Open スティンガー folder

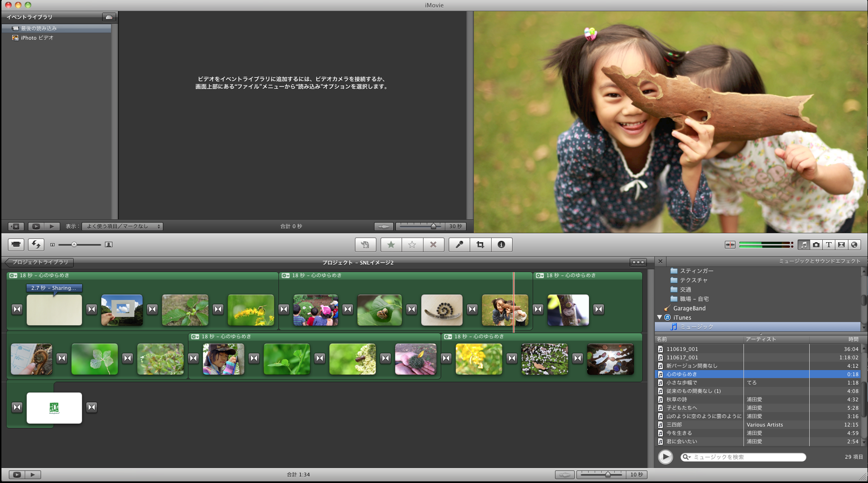pyautogui.click(x=692, y=271)
